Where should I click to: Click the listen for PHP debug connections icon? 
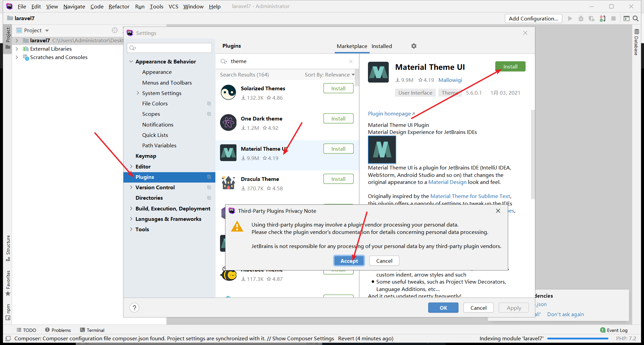(603, 18)
